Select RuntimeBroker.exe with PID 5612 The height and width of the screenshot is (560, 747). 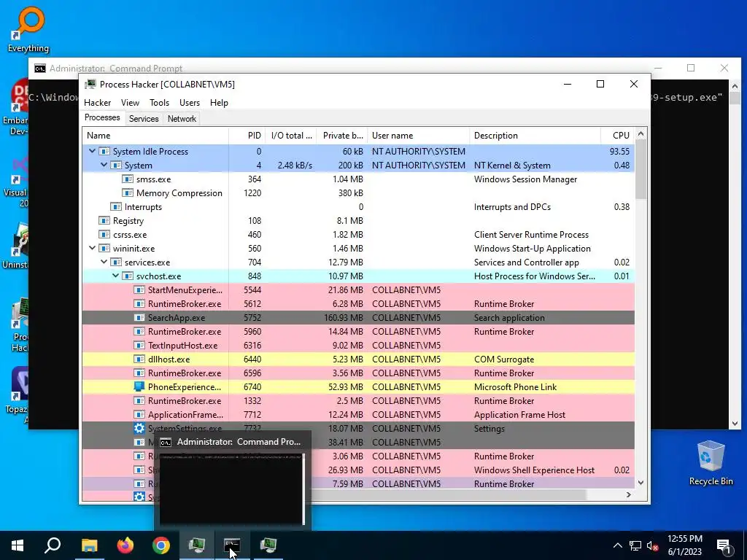pyautogui.click(x=358, y=304)
